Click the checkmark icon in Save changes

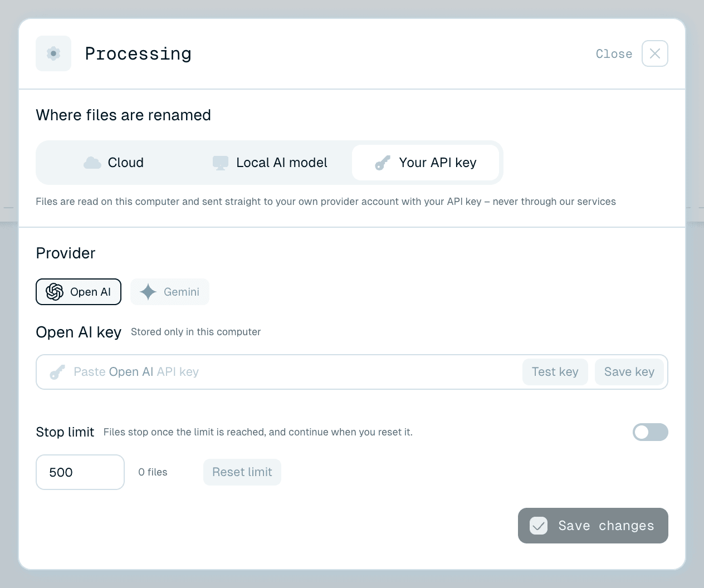539,526
